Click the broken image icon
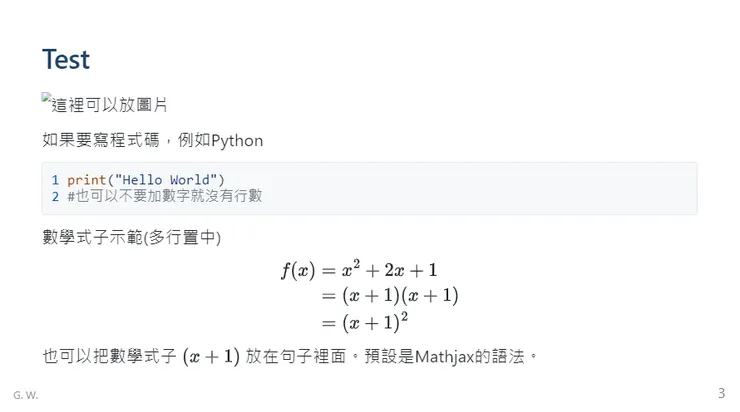This screenshot has height=412, width=740. tap(47, 99)
